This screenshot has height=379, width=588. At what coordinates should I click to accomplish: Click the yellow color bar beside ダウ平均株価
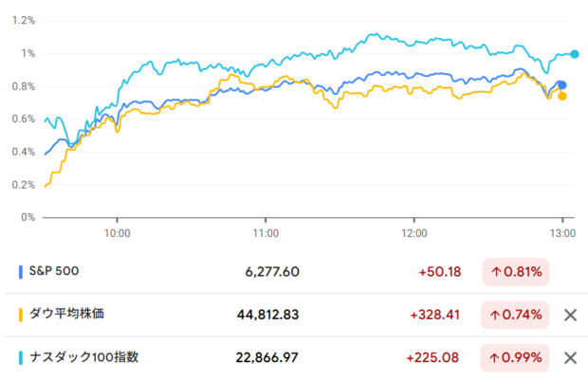click(x=21, y=315)
